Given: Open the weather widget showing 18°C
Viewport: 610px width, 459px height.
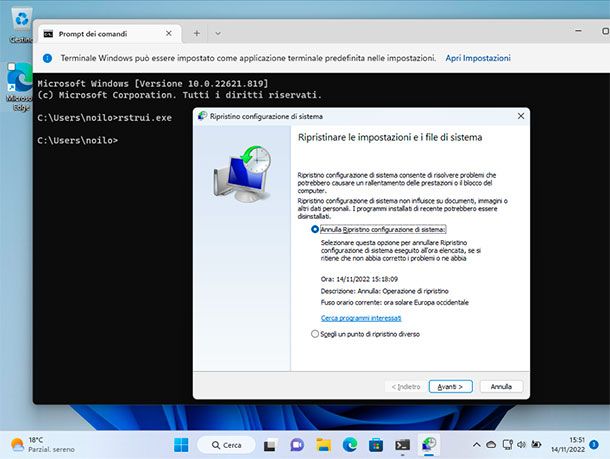Looking at the screenshot, I should (43, 445).
